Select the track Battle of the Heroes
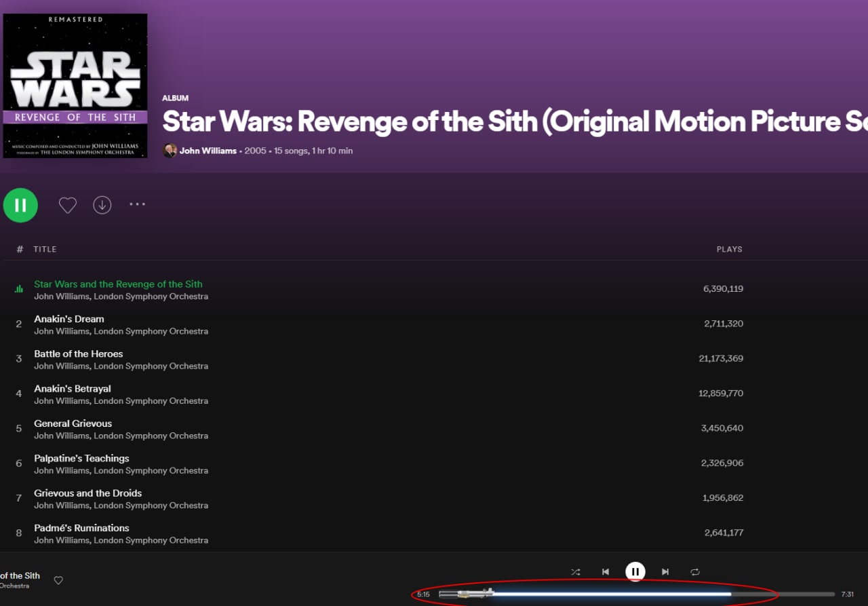The width and height of the screenshot is (868, 606). pyautogui.click(x=79, y=354)
